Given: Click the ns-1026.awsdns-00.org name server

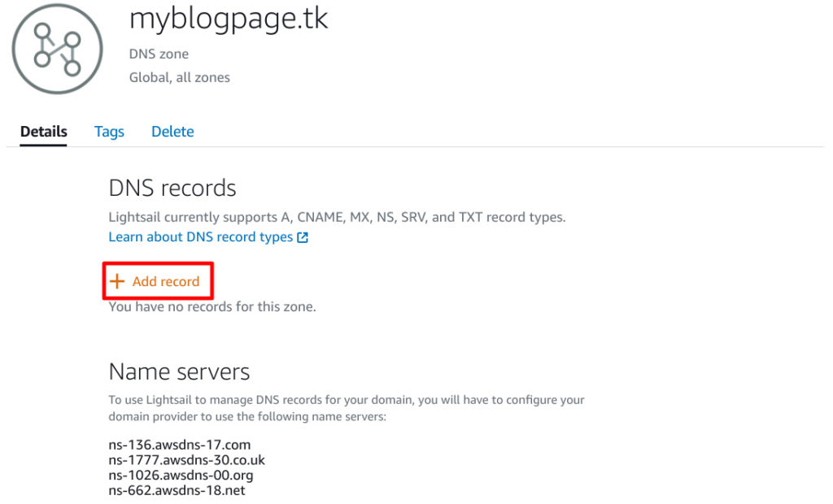Looking at the screenshot, I should pos(181,475).
